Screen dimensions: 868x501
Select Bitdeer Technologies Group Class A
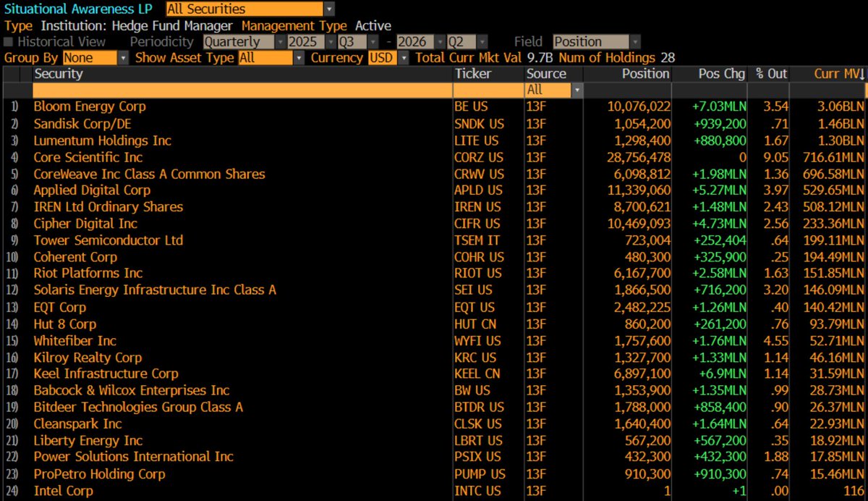pos(138,407)
